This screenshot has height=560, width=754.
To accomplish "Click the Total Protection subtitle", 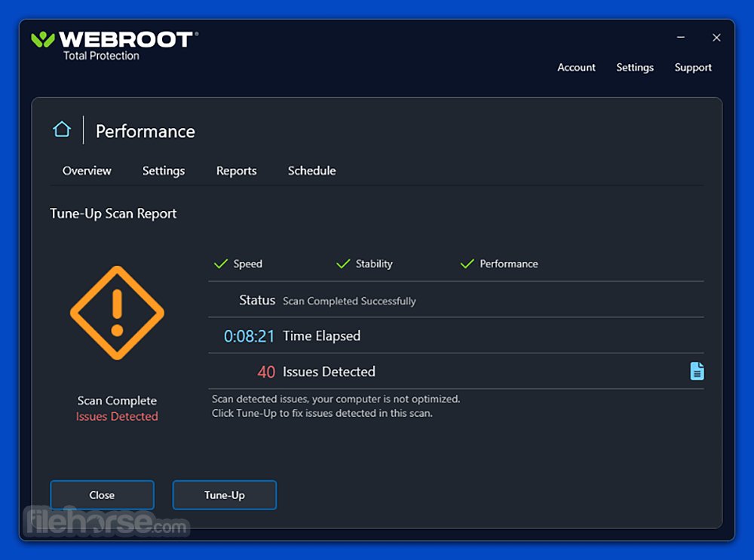I will click(101, 56).
